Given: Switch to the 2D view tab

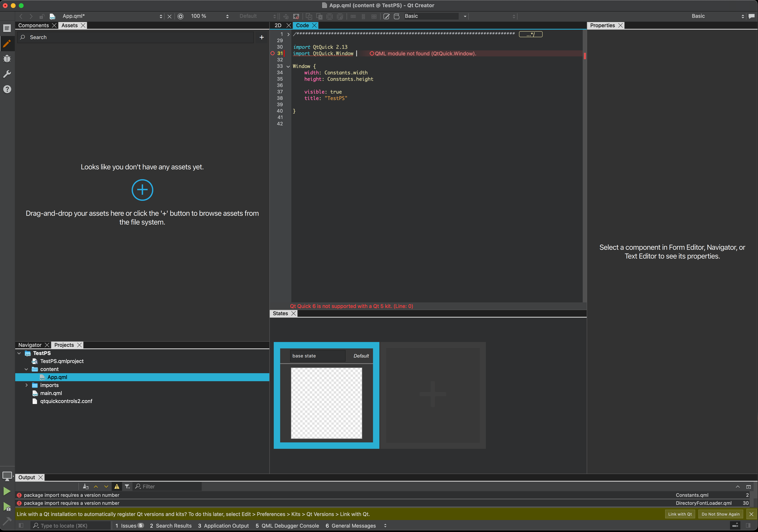Looking at the screenshot, I should (x=278, y=25).
